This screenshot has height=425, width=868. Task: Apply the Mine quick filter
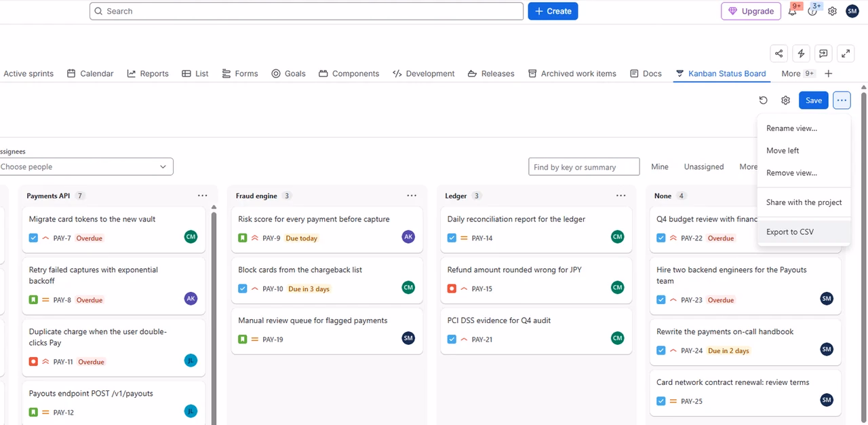pos(660,166)
